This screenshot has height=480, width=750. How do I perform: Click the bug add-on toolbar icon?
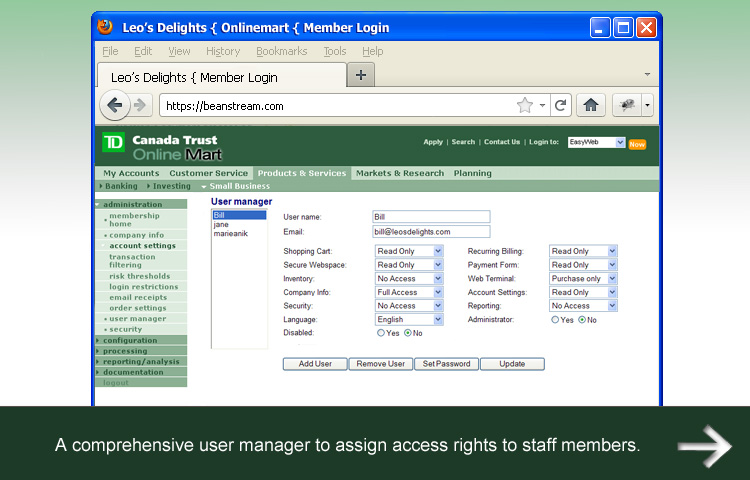627,105
